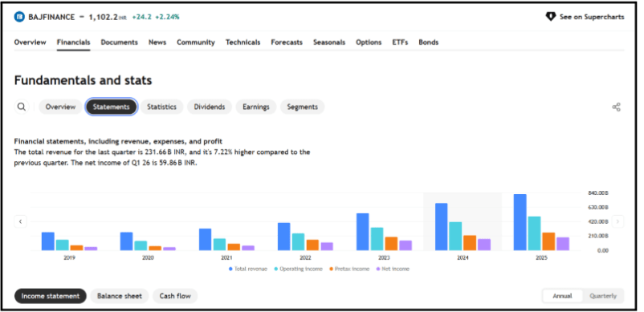Click the BAJFINANCE ticker name
The width and height of the screenshot is (644, 312).
(51, 17)
